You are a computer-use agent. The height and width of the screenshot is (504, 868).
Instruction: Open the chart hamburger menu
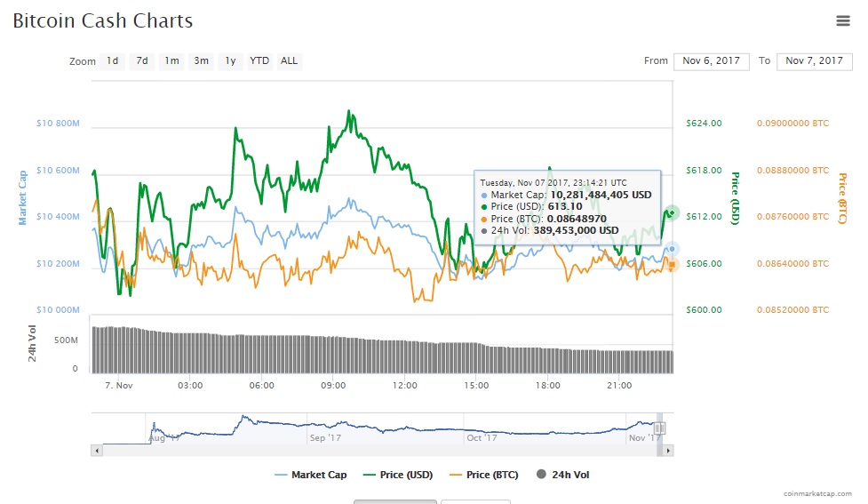coord(842,21)
